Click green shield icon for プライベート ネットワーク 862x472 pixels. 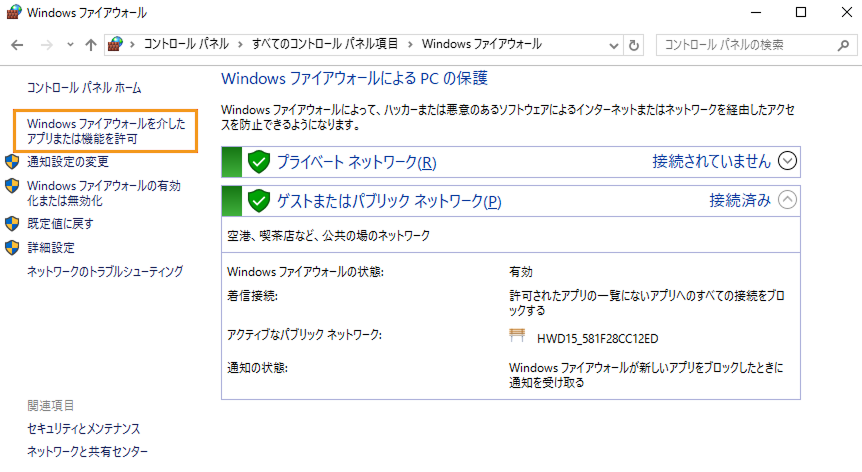click(259, 162)
